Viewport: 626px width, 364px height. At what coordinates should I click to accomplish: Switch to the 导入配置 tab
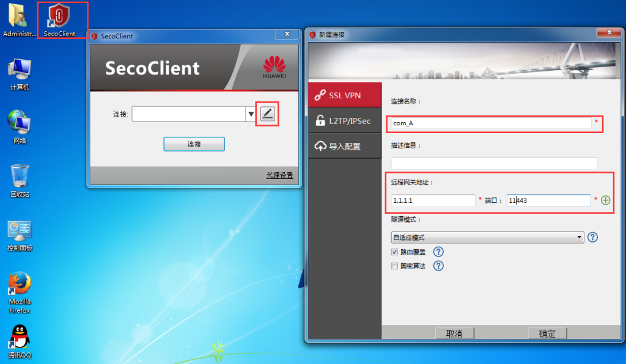[x=345, y=146]
